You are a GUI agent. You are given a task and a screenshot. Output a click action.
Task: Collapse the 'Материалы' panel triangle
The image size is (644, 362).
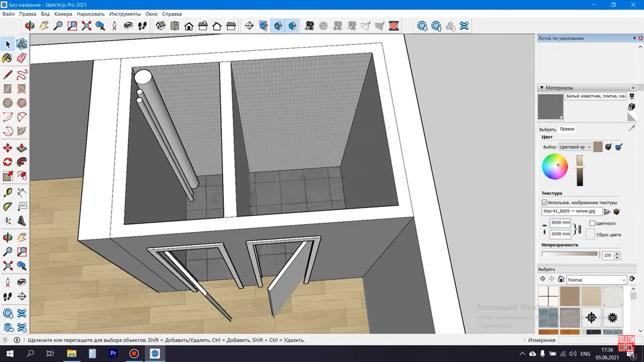click(542, 88)
